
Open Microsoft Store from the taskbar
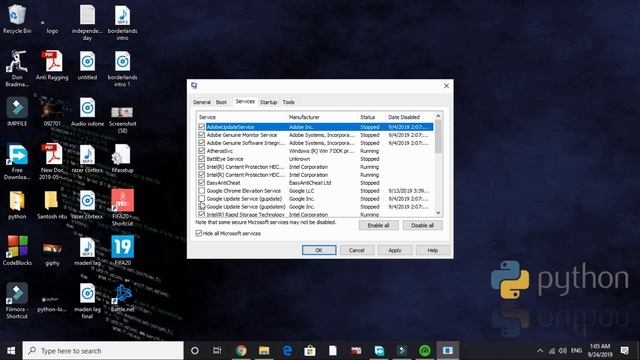click(x=310, y=350)
